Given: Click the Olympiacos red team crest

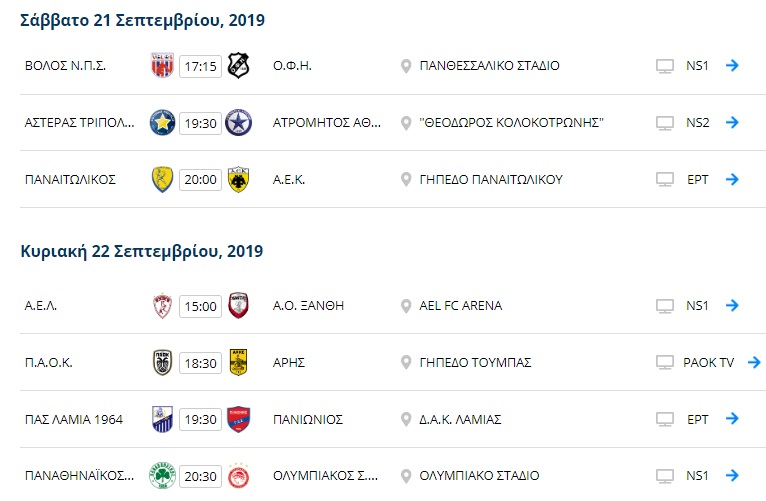Looking at the screenshot, I should (x=238, y=475).
